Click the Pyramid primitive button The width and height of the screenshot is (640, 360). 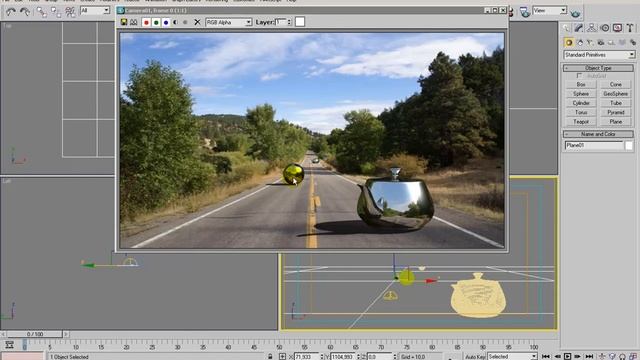[x=616, y=112]
